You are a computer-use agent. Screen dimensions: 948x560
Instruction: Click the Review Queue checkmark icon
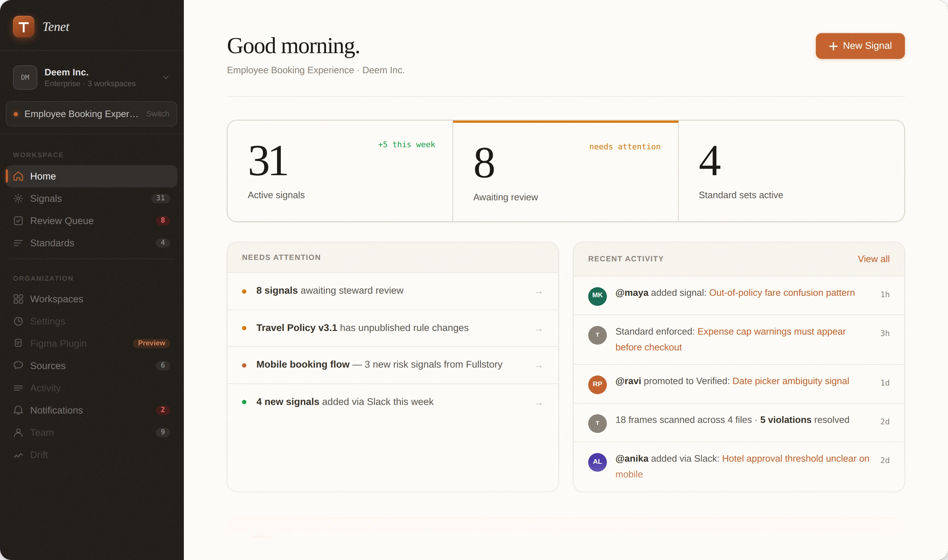[18, 221]
